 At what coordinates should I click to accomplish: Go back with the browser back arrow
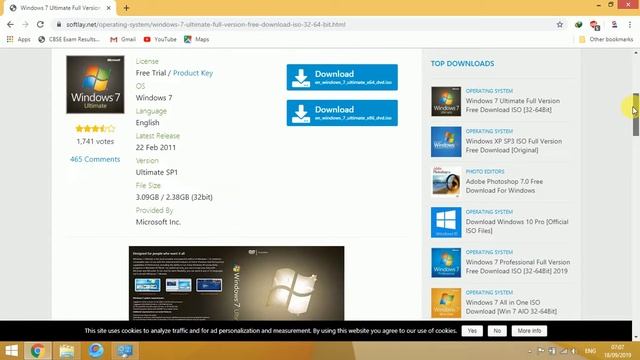(x=10, y=24)
